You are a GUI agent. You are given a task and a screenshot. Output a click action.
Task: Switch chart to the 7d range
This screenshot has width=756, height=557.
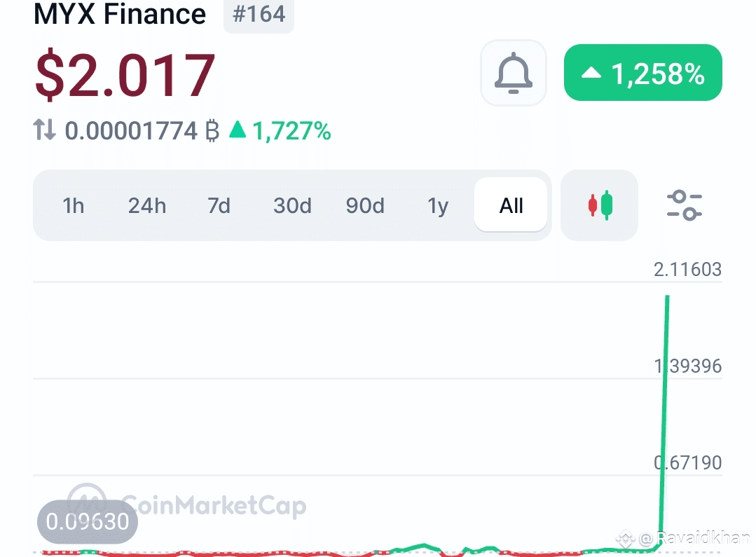pos(219,206)
